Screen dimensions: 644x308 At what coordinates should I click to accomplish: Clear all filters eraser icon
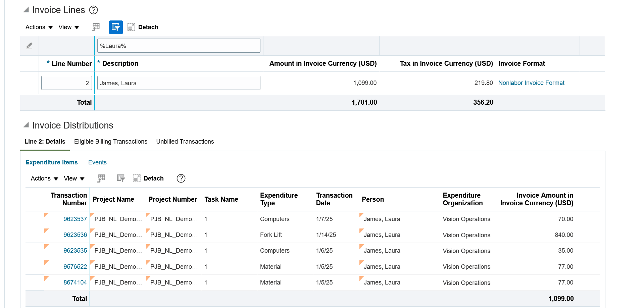[29, 46]
